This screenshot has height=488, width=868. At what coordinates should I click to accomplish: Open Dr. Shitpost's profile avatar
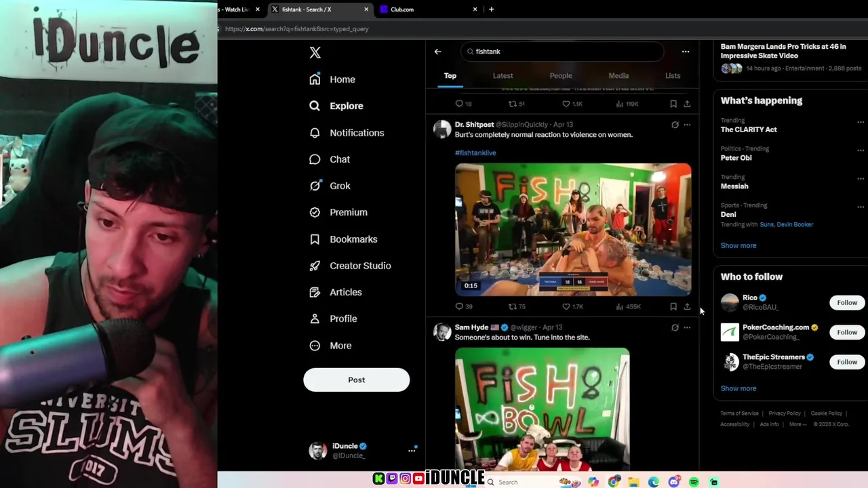442,129
